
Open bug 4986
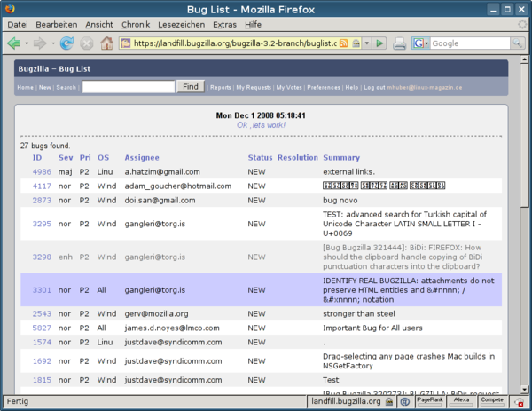click(x=42, y=172)
